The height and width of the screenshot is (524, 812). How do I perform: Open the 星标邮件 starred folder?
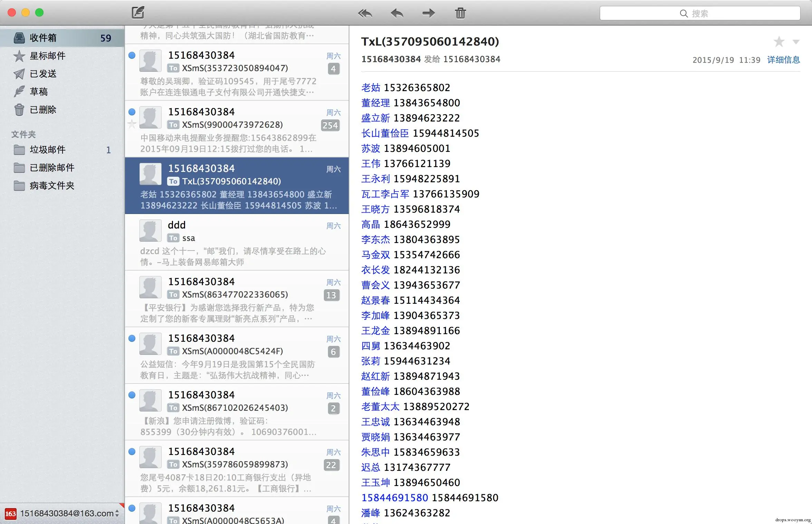(47, 56)
